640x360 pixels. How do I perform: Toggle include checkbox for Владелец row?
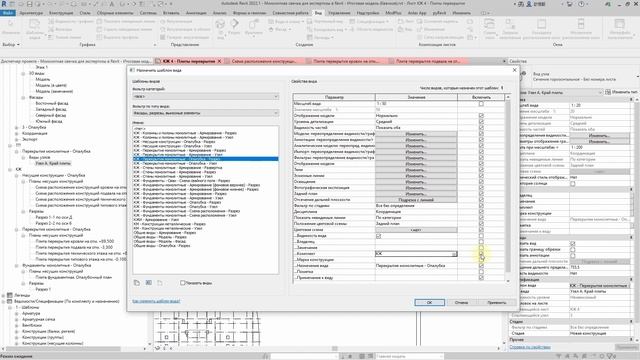click(481, 242)
